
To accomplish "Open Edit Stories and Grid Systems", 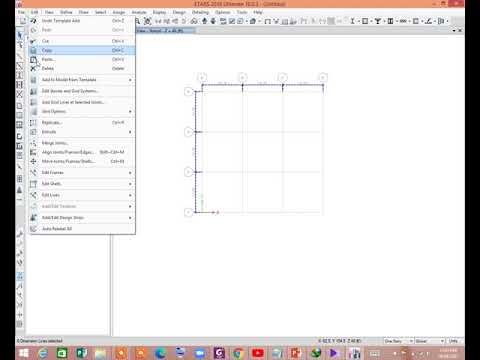I will tap(82, 91).
